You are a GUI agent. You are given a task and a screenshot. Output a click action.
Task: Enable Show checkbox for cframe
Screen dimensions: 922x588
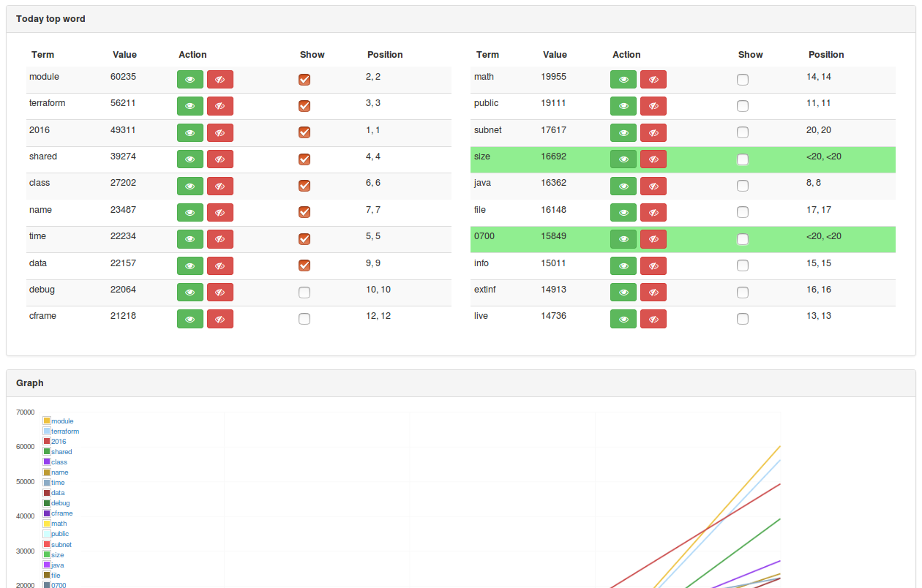(x=304, y=319)
